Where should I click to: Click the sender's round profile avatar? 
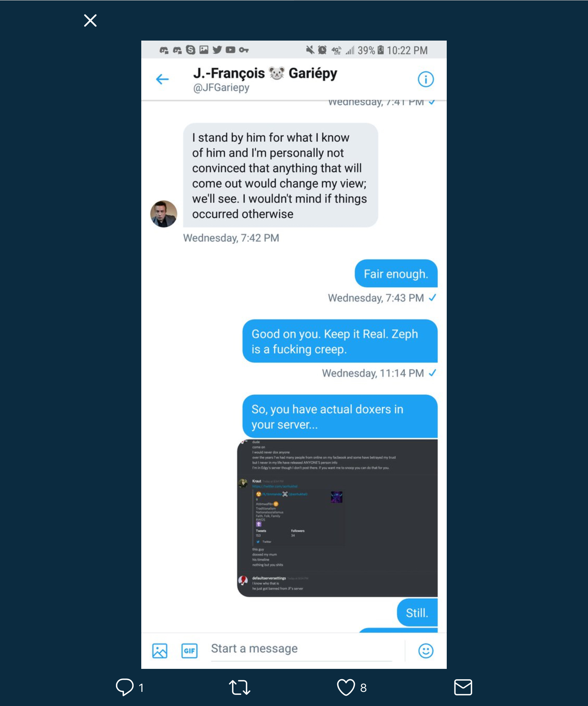(x=164, y=214)
